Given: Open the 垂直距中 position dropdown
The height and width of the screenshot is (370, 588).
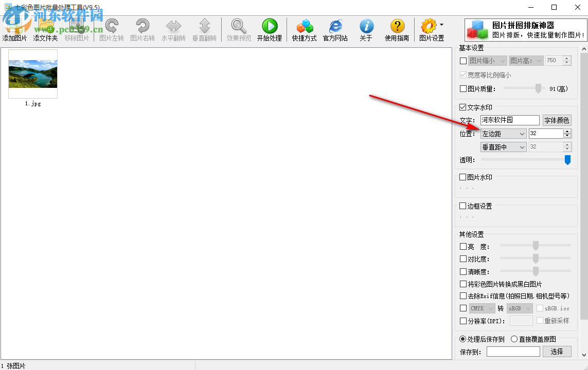Looking at the screenshot, I should [x=503, y=147].
